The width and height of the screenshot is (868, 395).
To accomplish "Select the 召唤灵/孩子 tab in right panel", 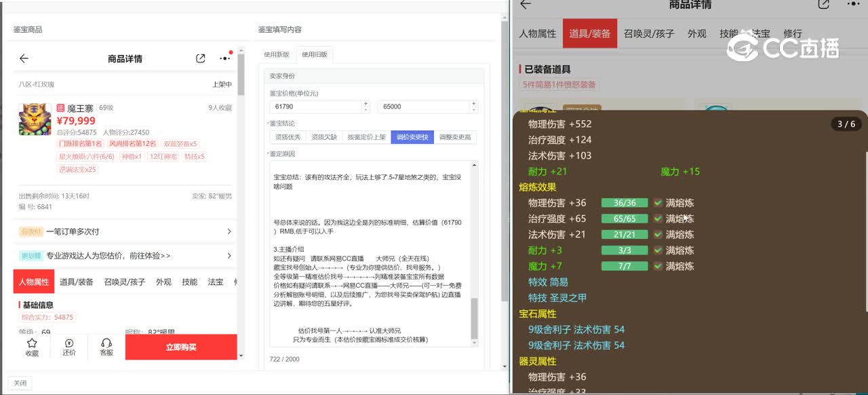I will (x=648, y=33).
